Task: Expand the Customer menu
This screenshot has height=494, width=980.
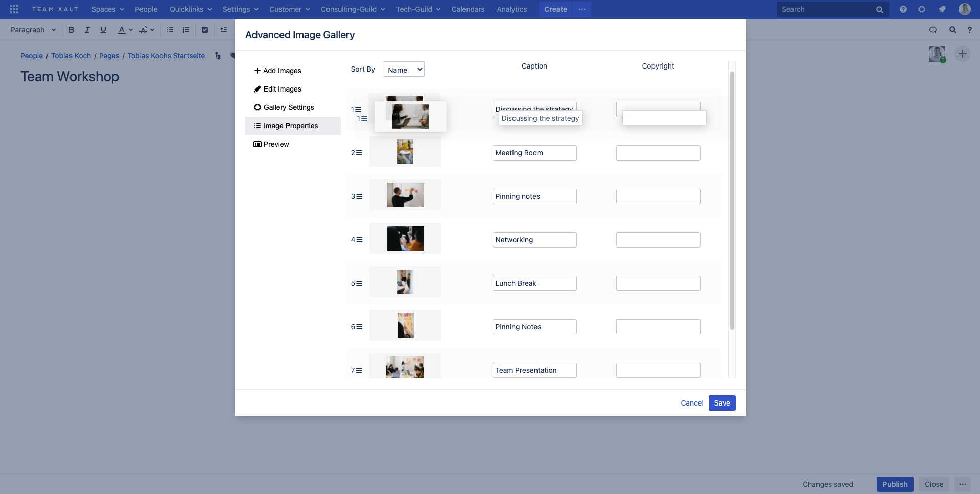Action: [289, 9]
